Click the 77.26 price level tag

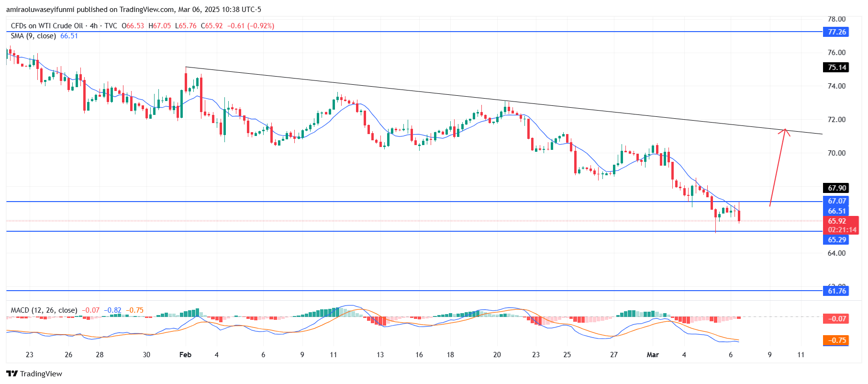[x=837, y=32]
